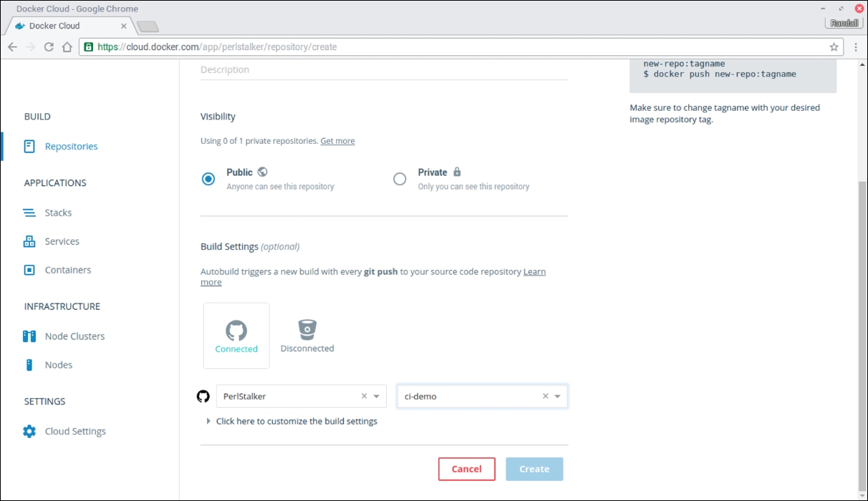This screenshot has height=501, width=868.
Task: Reload the page with the refresh icon
Action: (49, 47)
